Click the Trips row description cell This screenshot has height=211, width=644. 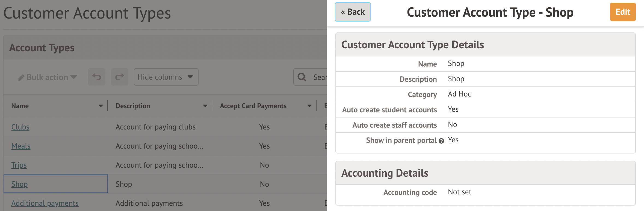click(159, 165)
